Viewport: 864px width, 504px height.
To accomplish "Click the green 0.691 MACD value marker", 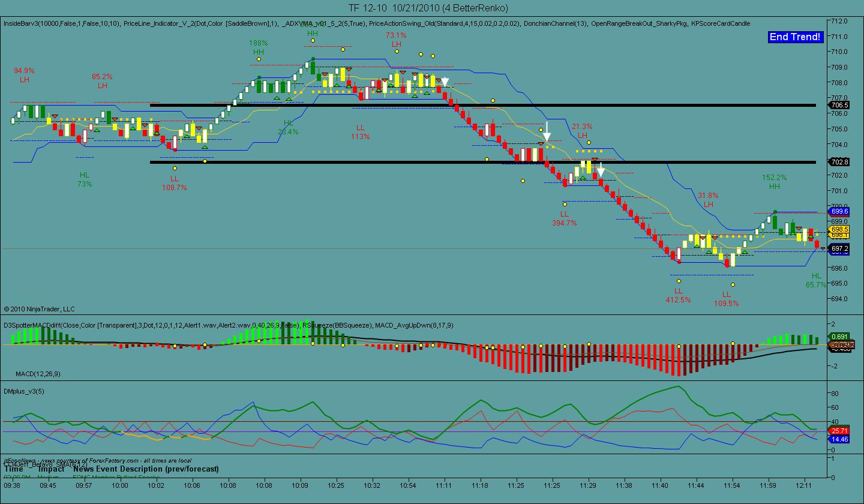I will pyautogui.click(x=839, y=337).
